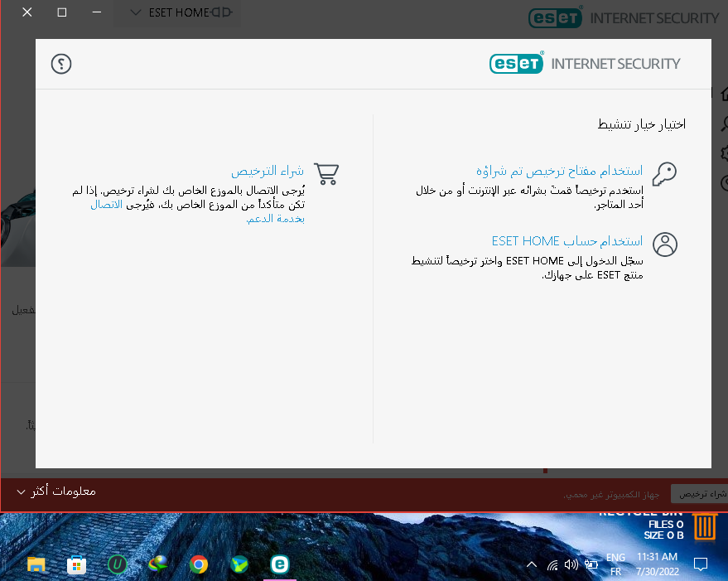
Task: Open clock showing 11:31 AM
Action: 657,564
